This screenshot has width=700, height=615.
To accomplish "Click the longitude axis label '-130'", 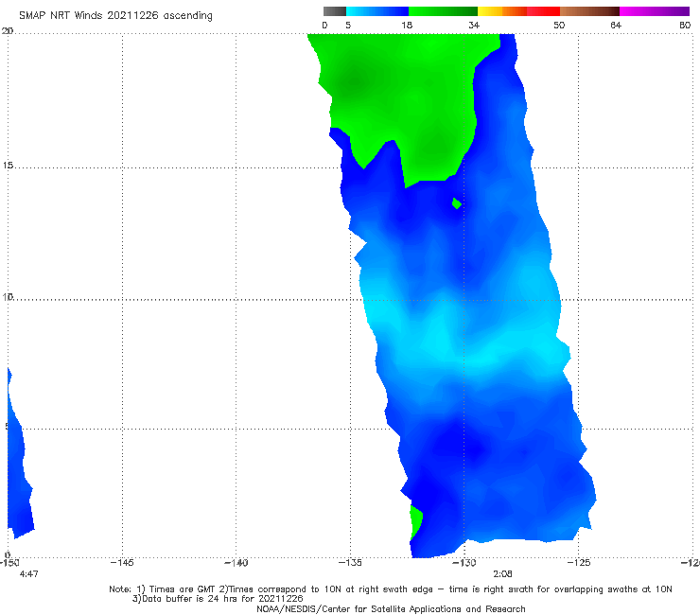I will pos(464,563).
